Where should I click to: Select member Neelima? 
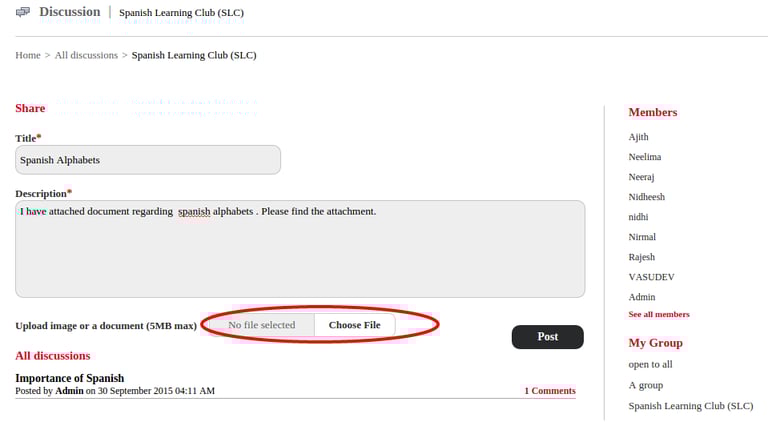tap(644, 157)
